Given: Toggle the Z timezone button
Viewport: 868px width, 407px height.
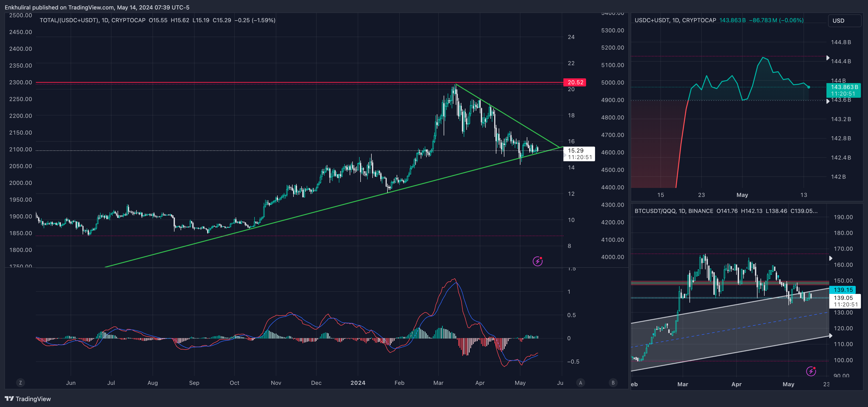Looking at the screenshot, I should click(x=21, y=383).
